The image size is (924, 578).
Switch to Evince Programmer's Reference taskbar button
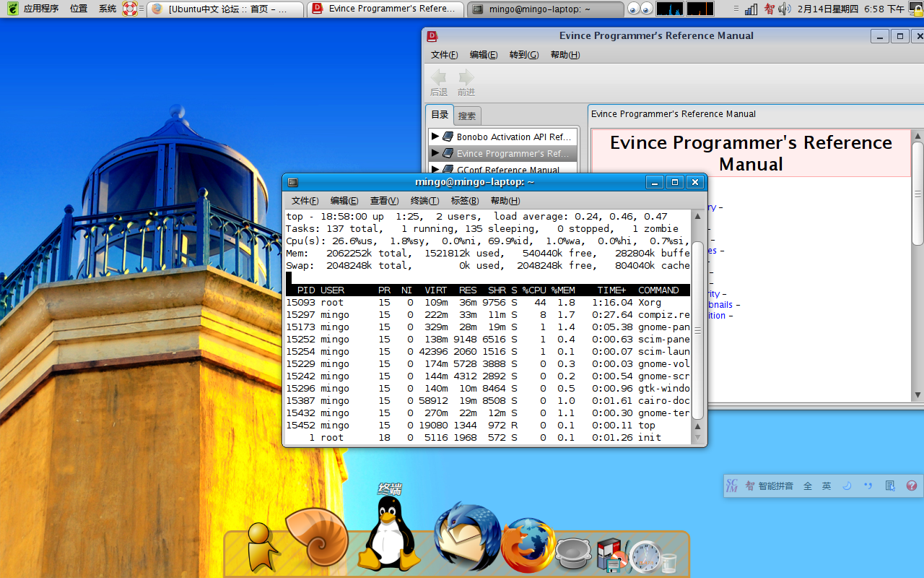coord(385,9)
